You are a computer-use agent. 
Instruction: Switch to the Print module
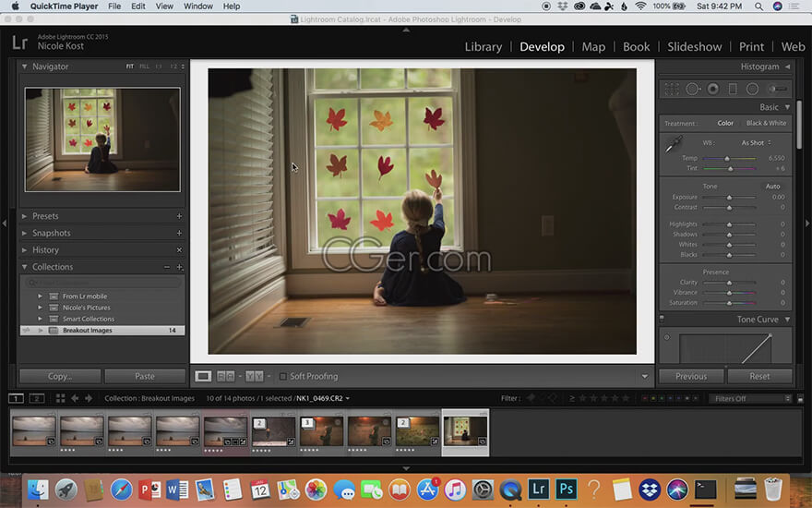coord(751,47)
